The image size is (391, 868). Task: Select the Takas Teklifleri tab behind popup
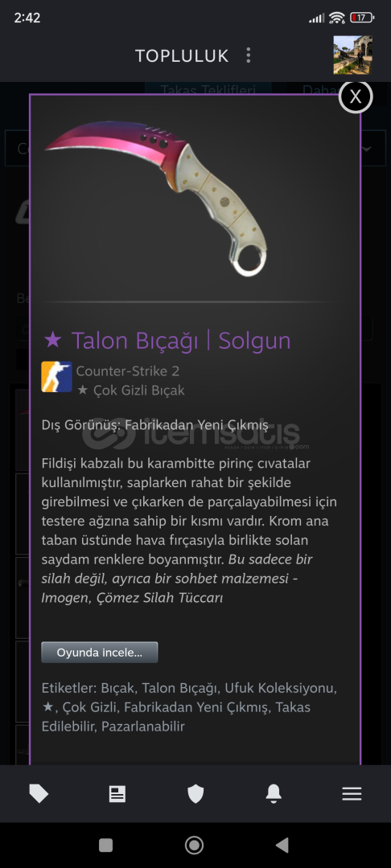coord(208,89)
